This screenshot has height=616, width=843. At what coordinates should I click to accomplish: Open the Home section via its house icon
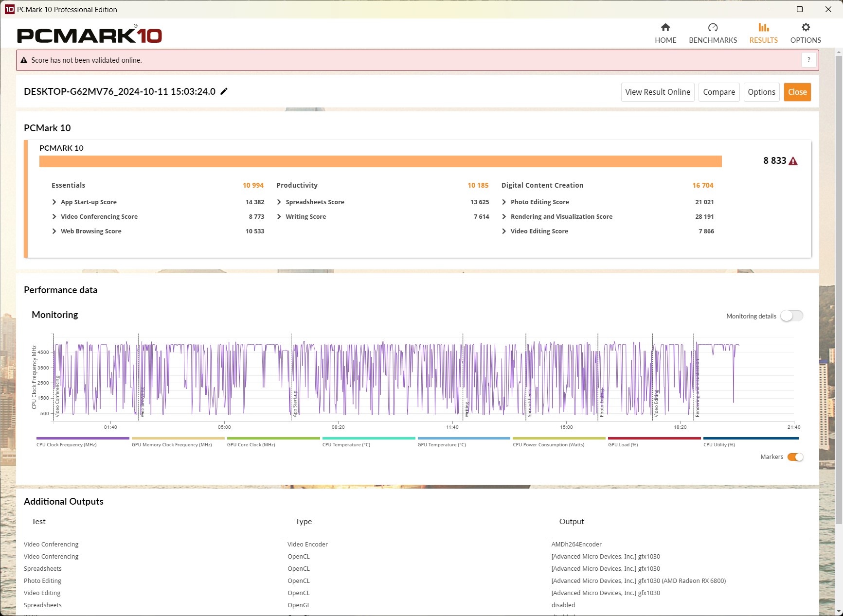coord(665,27)
